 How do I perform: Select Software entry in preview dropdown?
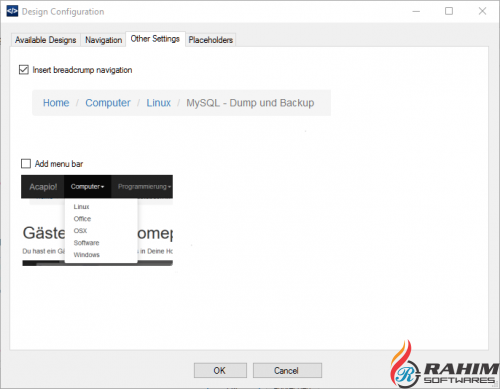click(x=86, y=243)
